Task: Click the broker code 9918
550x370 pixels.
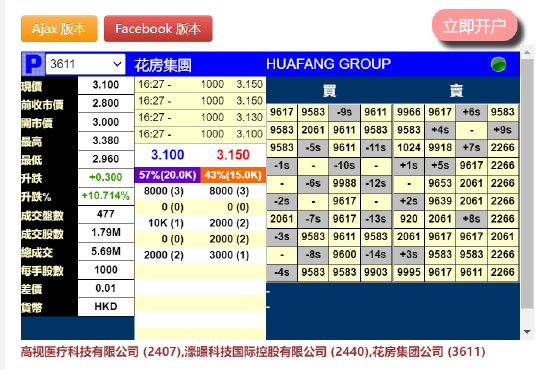Action: pos(440,148)
